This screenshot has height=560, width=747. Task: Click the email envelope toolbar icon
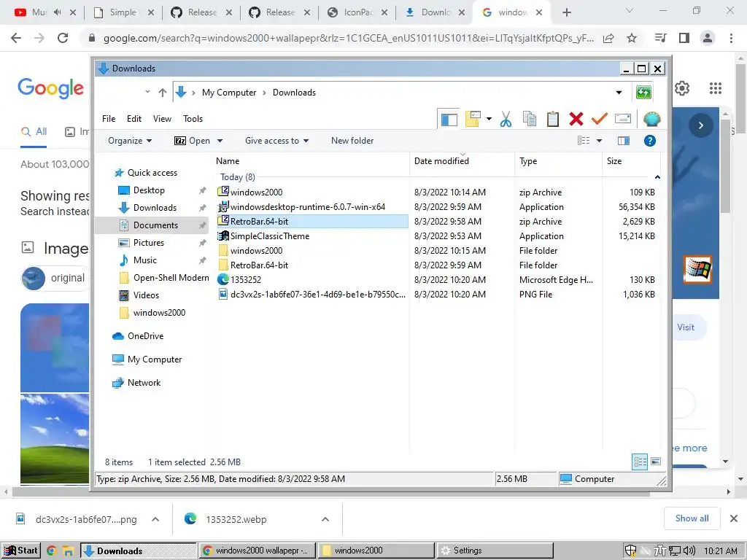coord(623,119)
